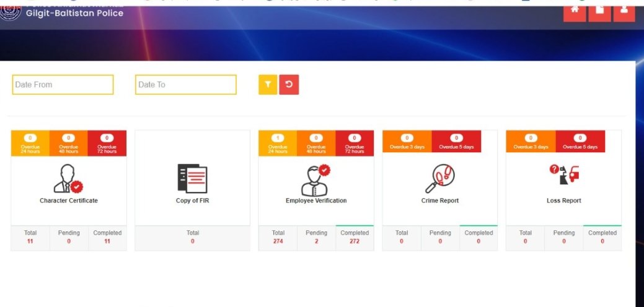Apply the yellow filter button
Screen dimensions: 644x307
(x=268, y=84)
